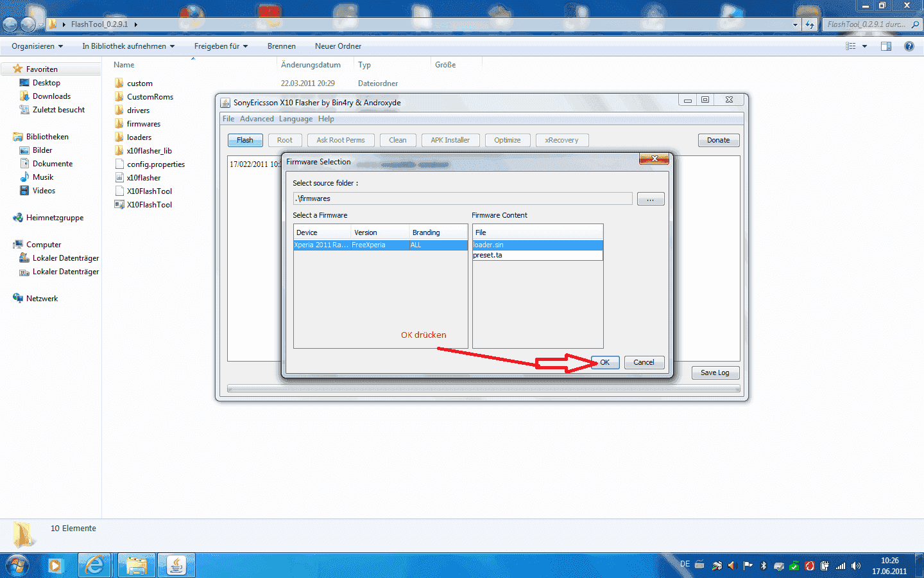
Task: Select the firmwares folder in Explorer
Action: pos(137,124)
